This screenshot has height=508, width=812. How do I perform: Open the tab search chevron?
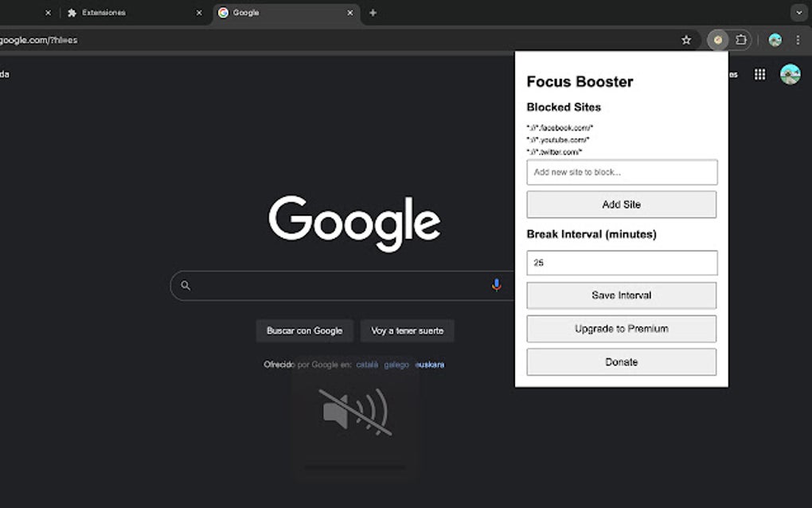click(798, 13)
